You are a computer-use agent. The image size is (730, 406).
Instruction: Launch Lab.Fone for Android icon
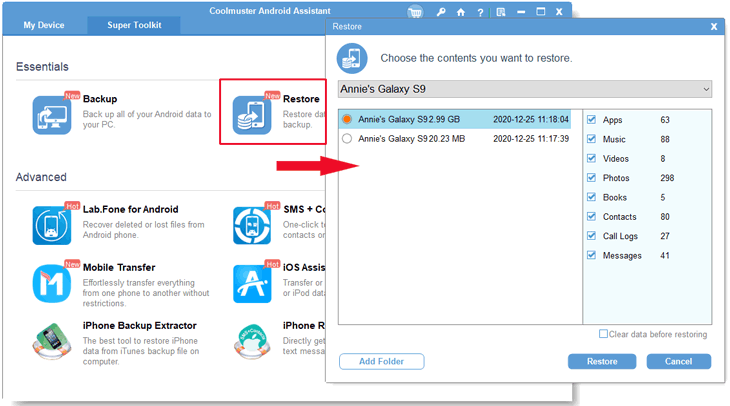(x=52, y=225)
